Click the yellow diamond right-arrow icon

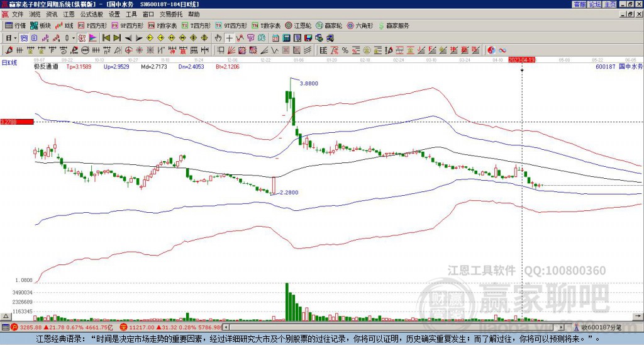[160, 38]
